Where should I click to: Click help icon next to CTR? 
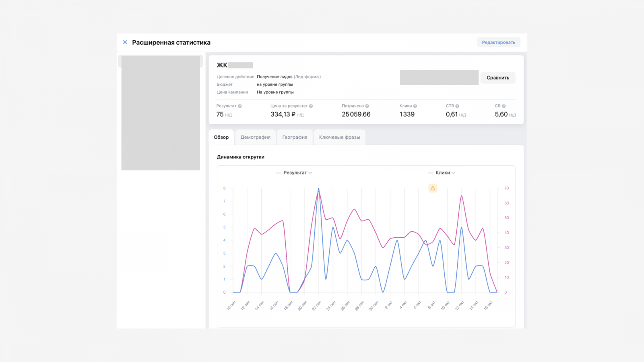(x=457, y=106)
